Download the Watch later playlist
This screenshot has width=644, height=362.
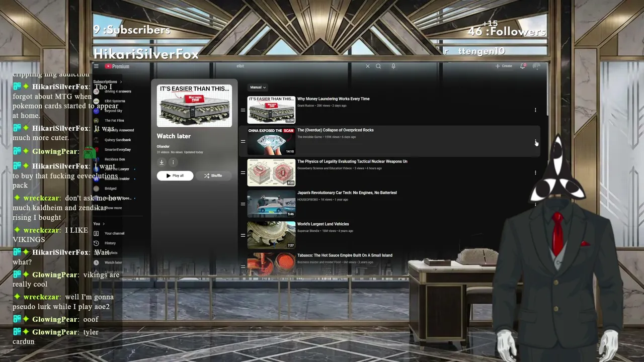coord(162,162)
